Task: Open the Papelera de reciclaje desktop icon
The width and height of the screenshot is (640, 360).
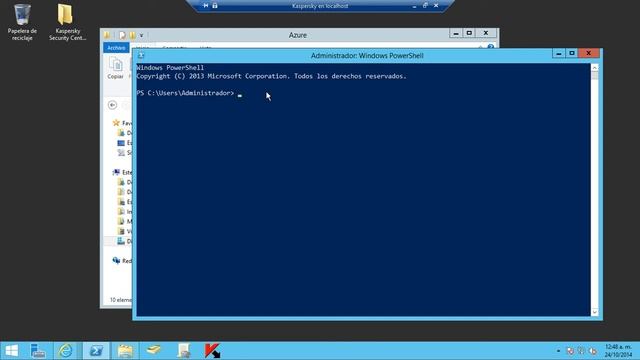Action: pos(22,22)
